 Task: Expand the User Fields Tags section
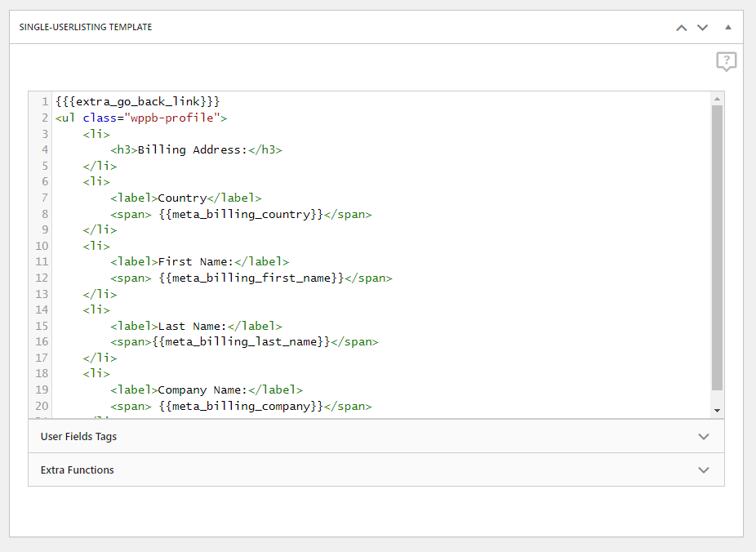(x=376, y=436)
